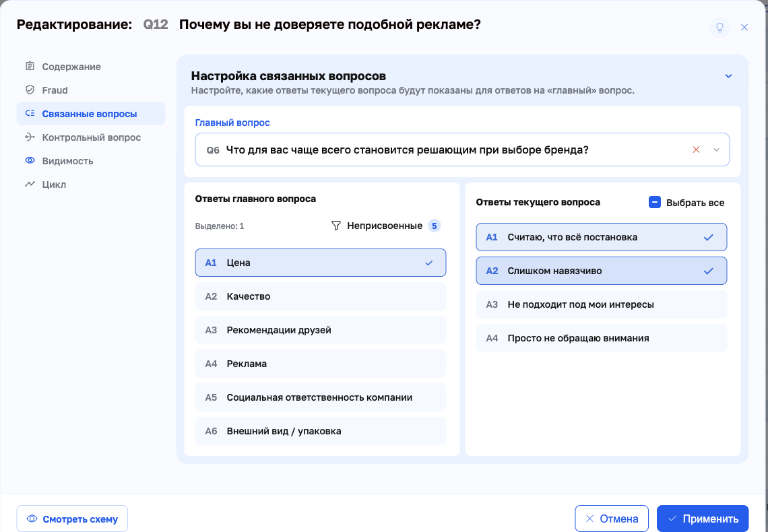This screenshot has height=532, width=768.
Task: Check answer Не подходит под мои интересы
Action: click(x=602, y=304)
